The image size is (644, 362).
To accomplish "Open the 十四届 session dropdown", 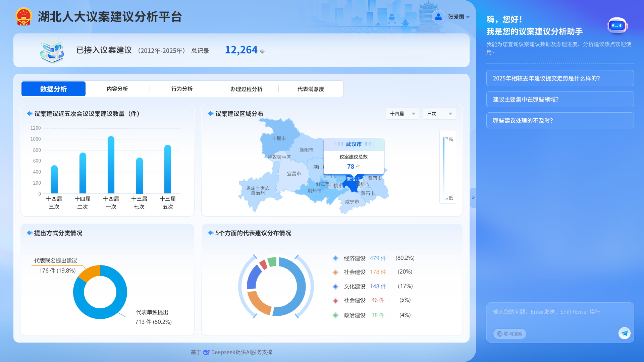I will pyautogui.click(x=402, y=114).
